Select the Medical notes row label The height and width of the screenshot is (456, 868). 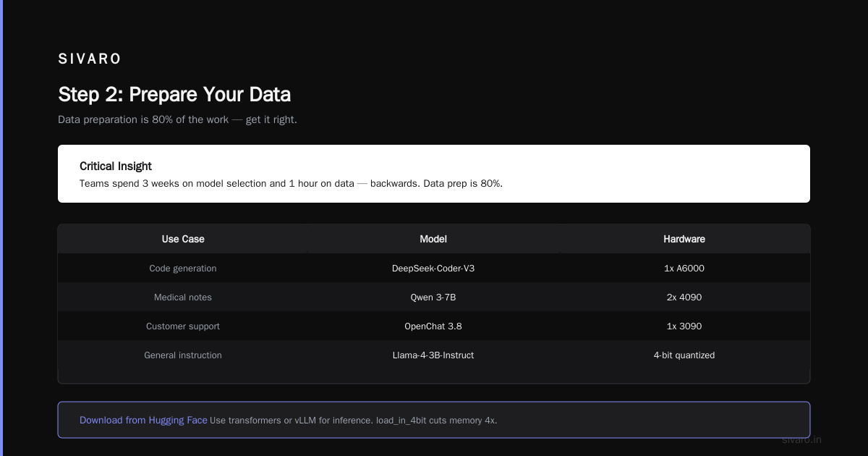click(x=183, y=297)
